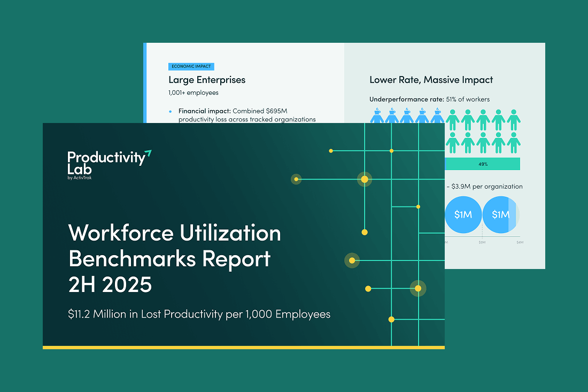Select the left solid $1M circle chart
This screenshot has height=392, width=588.
[463, 215]
